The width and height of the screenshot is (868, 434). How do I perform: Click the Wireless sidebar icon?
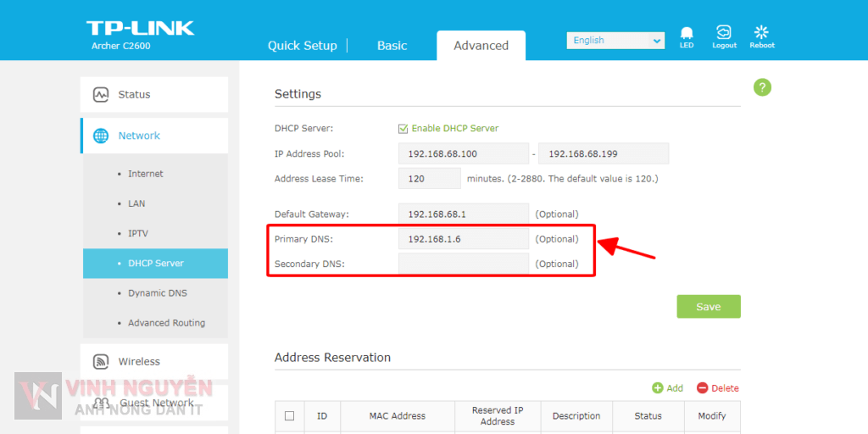[x=101, y=362]
